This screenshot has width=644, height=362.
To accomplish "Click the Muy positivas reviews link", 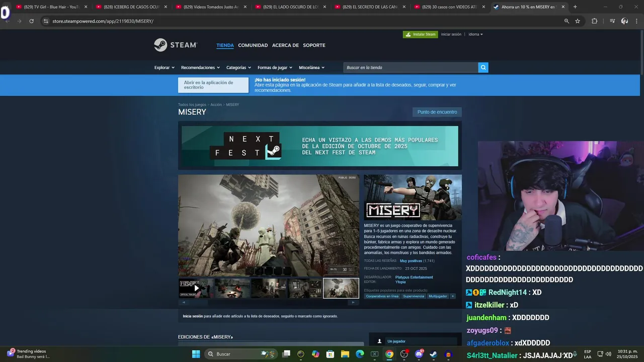I will click(411, 261).
